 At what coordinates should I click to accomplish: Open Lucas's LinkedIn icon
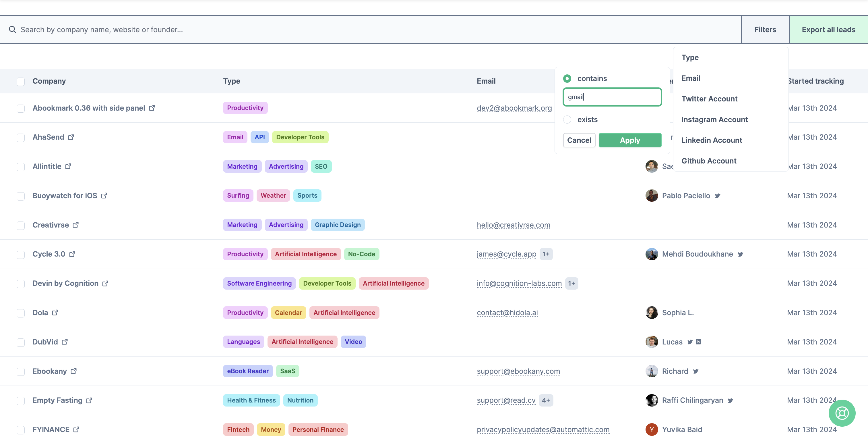[698, 342]
